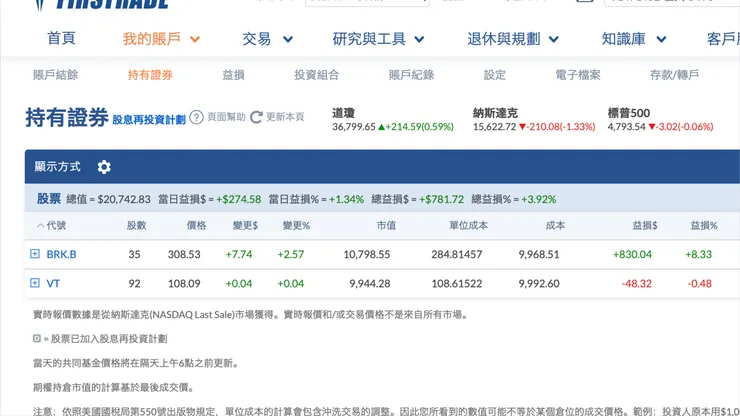740x416 pixels.
Task: Click VT cost 9,992.60 cell
Action: [539, 283]
